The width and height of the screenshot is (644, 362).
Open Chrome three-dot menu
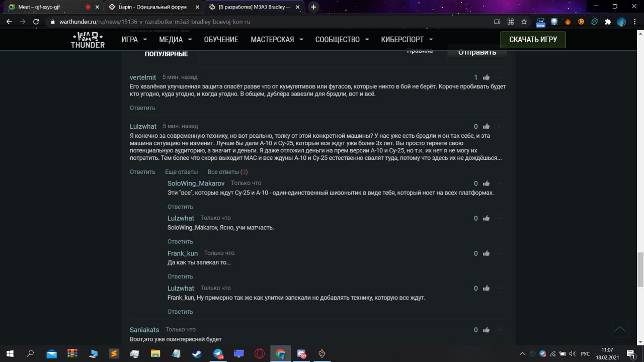(x=635, y=22)
